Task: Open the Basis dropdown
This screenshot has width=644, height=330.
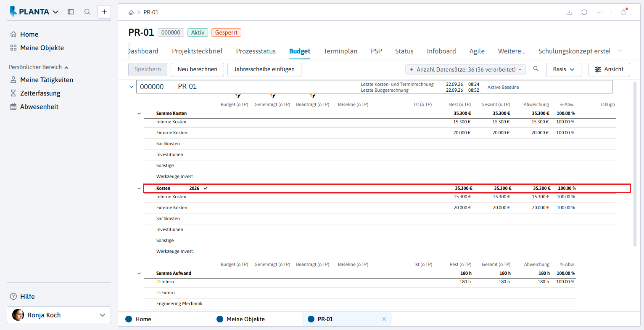Action: coord(563,69)
